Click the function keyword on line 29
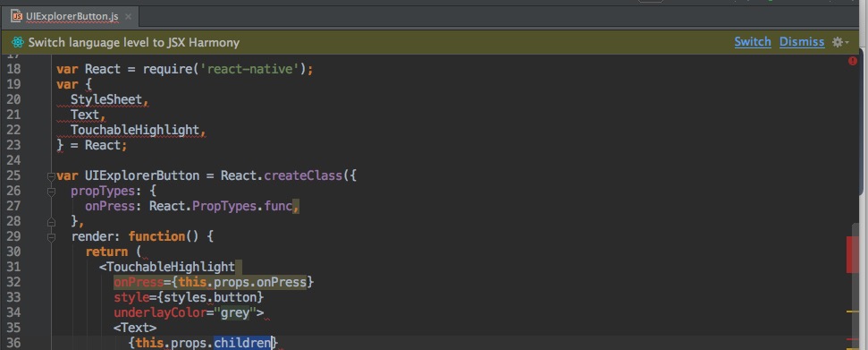The height and width of the screenshot is (350, 868). pos(156,236)
